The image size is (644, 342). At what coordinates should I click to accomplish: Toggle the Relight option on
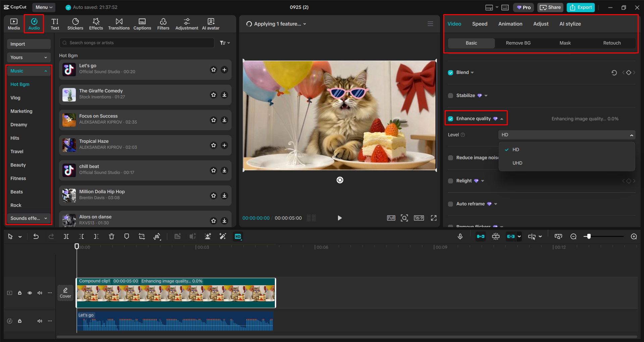click(450, 181)
